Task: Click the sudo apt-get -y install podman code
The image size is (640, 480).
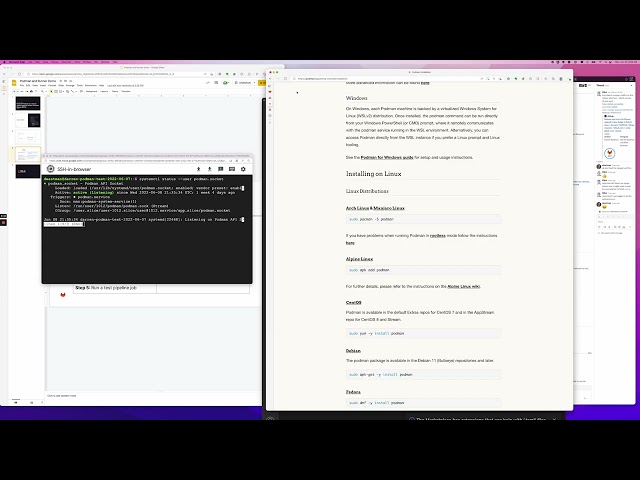Action: [423, 374]
